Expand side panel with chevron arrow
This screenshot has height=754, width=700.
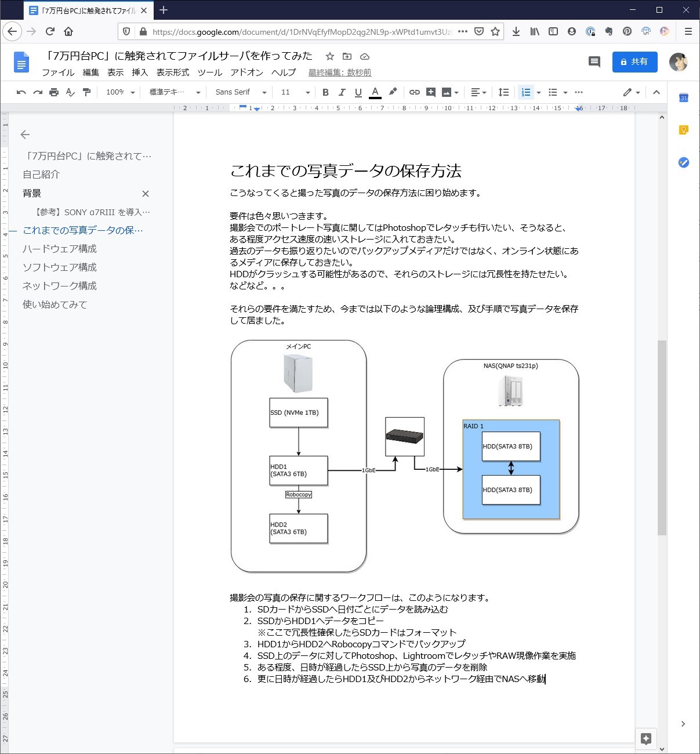(683, 724)
